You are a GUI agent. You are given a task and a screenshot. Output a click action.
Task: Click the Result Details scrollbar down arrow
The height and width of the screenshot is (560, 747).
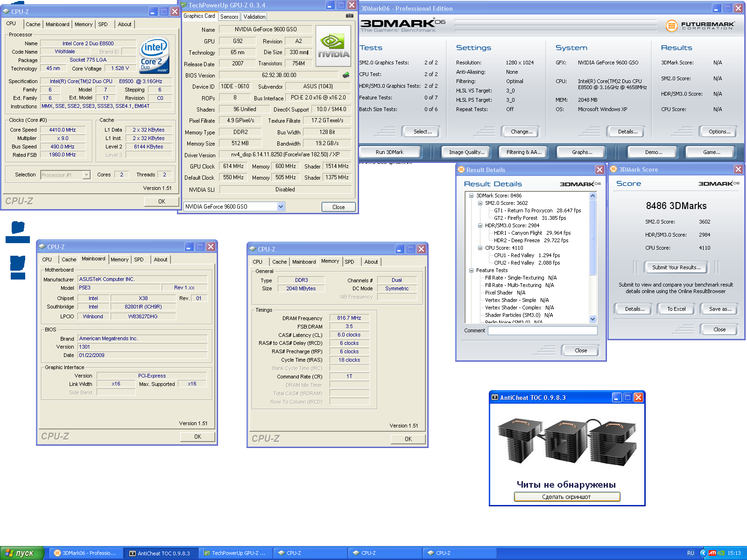(x=593, y=319)
